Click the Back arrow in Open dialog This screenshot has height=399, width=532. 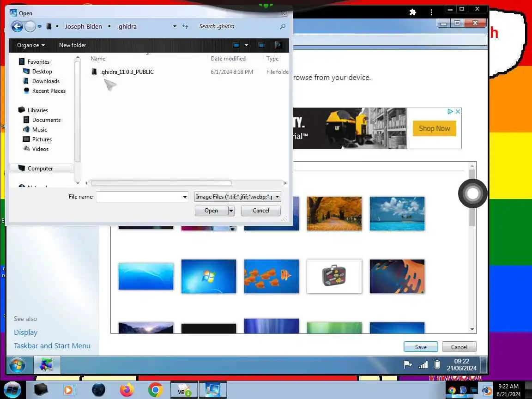[17, 26]
